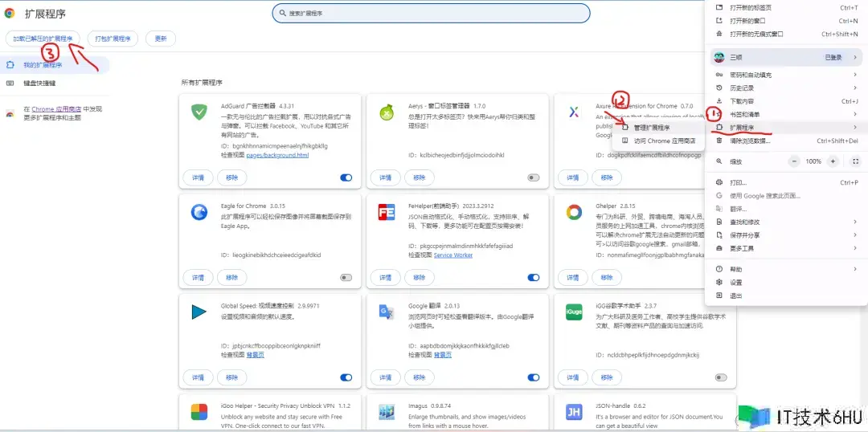Image resolution: width=868 pixels, height=432 pixels.
Task: Click the gear icon beside 设置
Action: coord(719,282)
